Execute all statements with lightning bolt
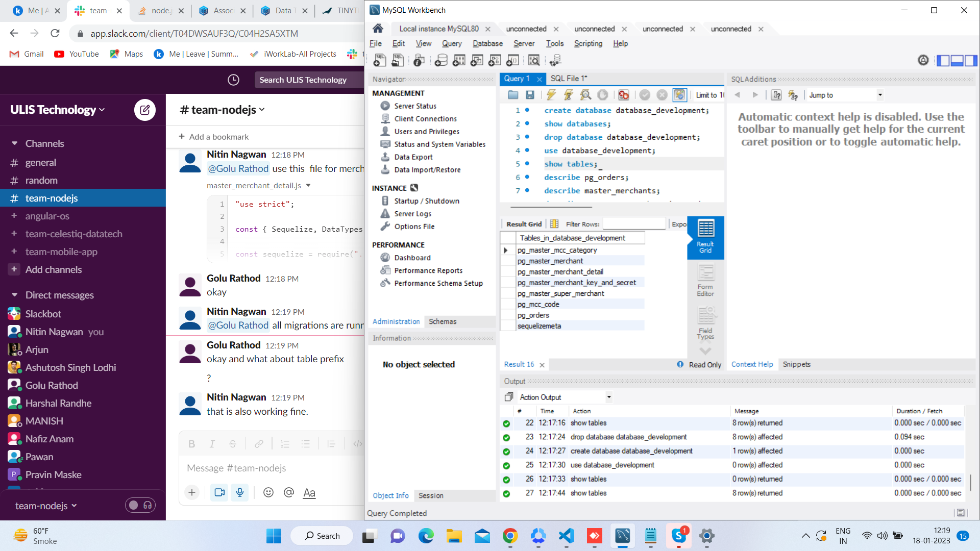Image resolution: width=980 pixels, height=551 pixels. click(x=551, y=95)
